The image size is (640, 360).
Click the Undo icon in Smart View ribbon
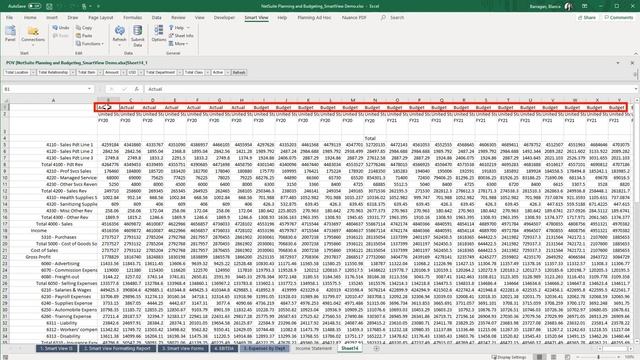click(61, 28)
